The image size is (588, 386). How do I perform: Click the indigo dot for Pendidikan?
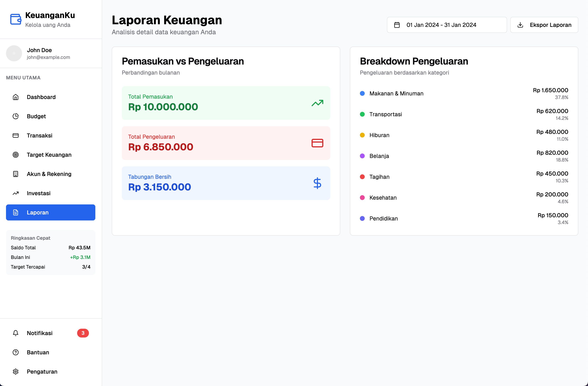click(362, 219)
